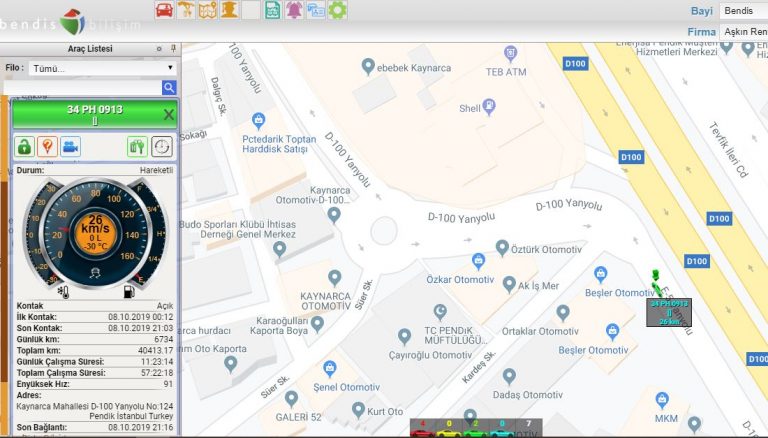Select the 34 PH 0913 green header bar
The width and height of the screenshot is (768, 438).
[95, 115]
